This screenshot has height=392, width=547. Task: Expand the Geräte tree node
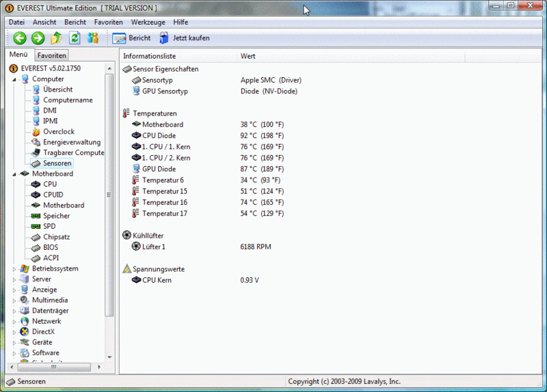(14, 343)
